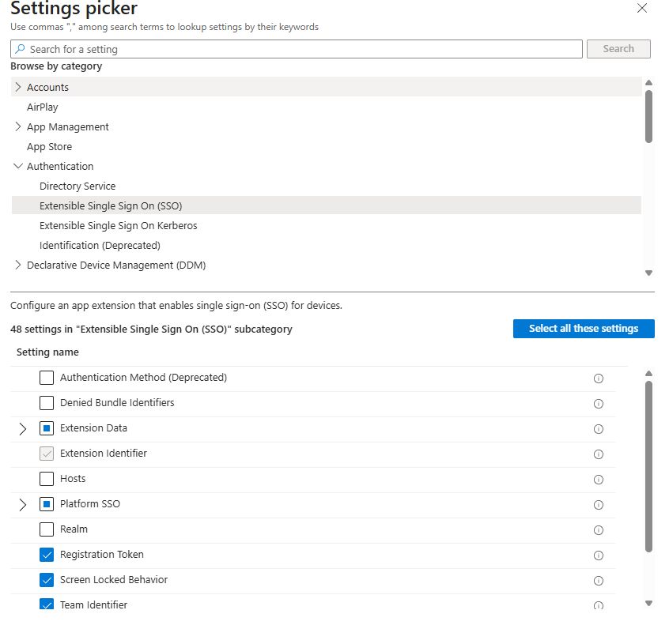Expand the Extension Data setting row
669x644 pixels.
tap(22, 429)
